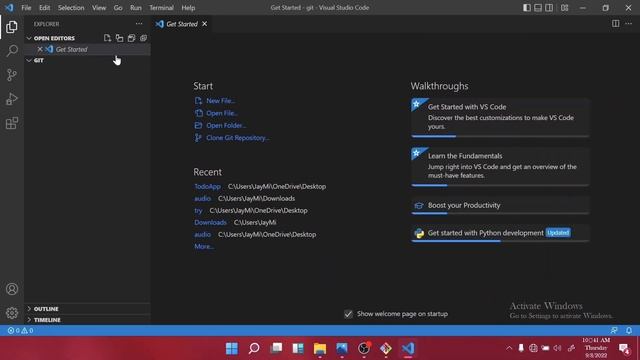Open the Extensions view icon

click(12, 123)
